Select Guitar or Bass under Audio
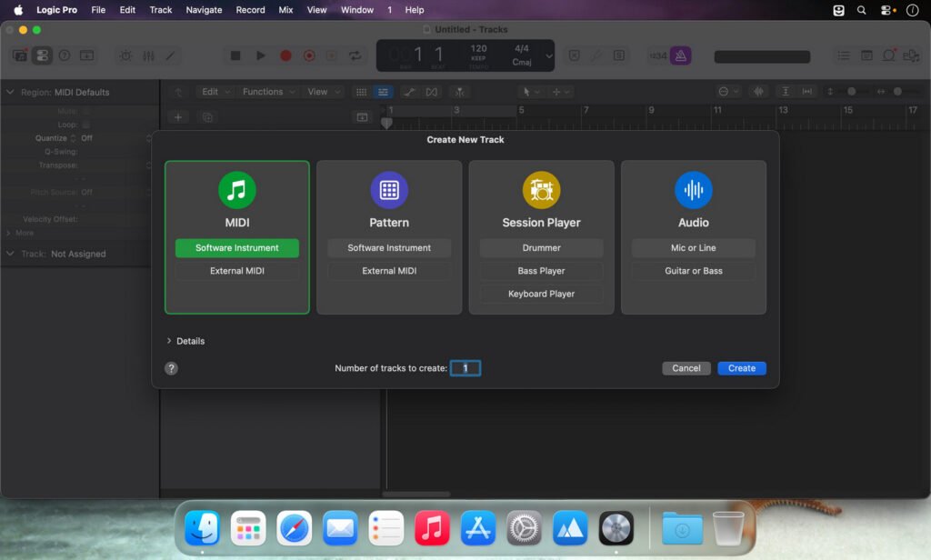The image size is (931, 560). coord(694,271)
